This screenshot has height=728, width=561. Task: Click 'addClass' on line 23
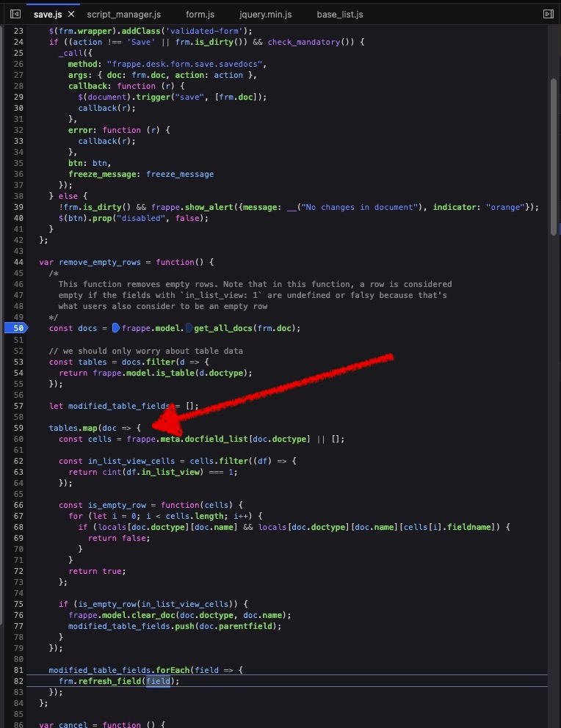click(141, 31)
